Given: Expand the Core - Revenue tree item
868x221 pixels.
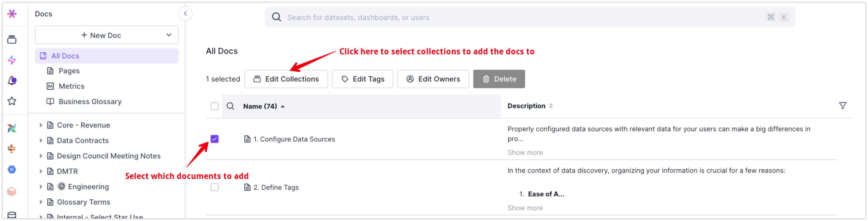Looking at the screenshot, I should [41, 125].
